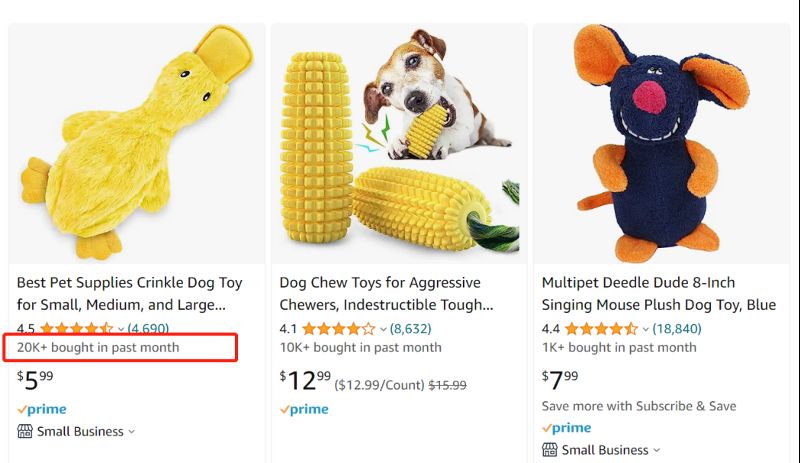Expand rating breakdown chevron for mouse toy
Viewport: 800px width, 463px height.
pos(646,329)
